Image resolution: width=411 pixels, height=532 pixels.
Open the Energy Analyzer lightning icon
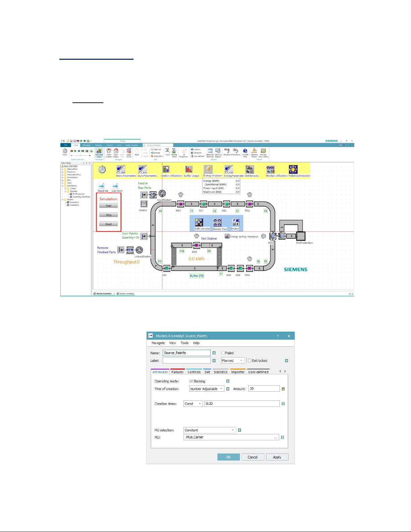coord(208,170)
